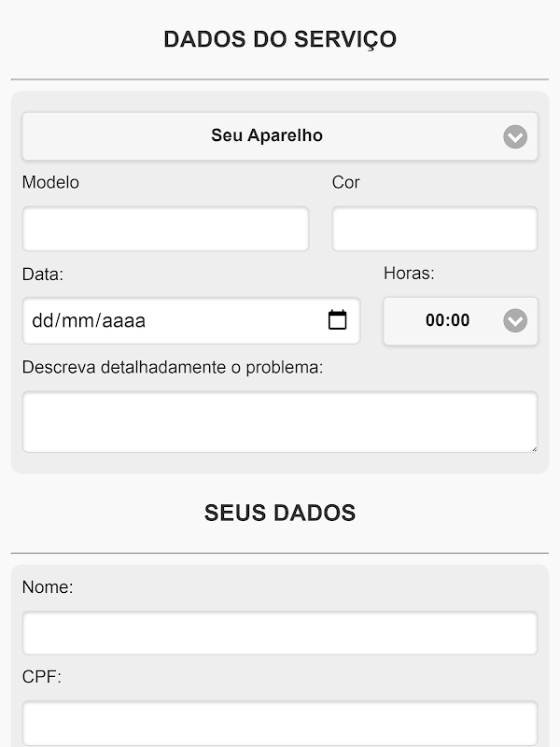This screenshot has height=747, width=560.
Task: Select the day (dd) segment of date
Action: point(43,321)
